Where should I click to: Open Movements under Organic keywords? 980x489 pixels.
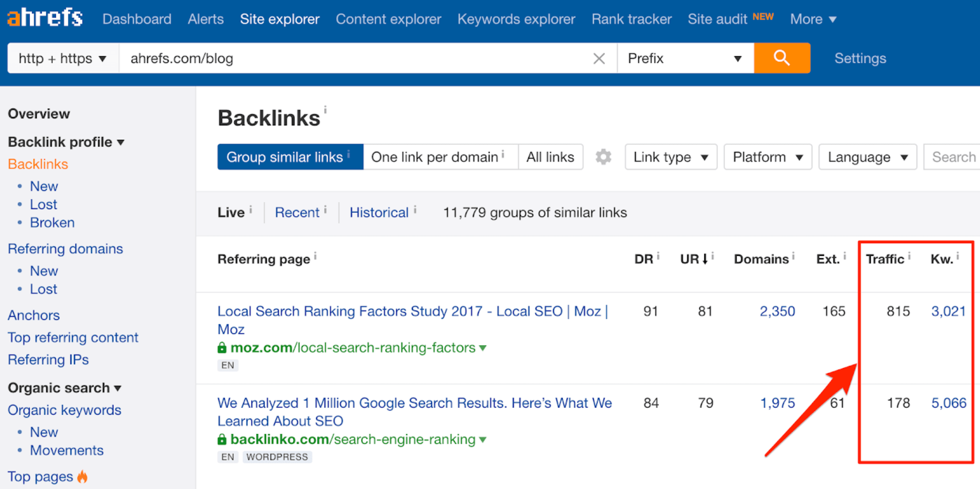67,450
